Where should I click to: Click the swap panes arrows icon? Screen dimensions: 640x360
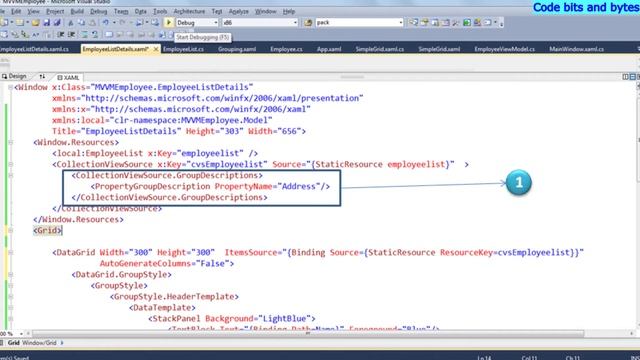click(42, 76)
